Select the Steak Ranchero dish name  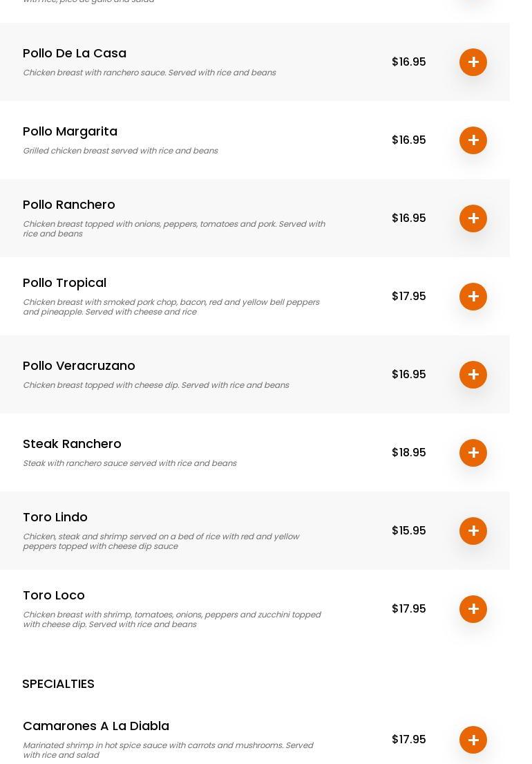(72, 444)
